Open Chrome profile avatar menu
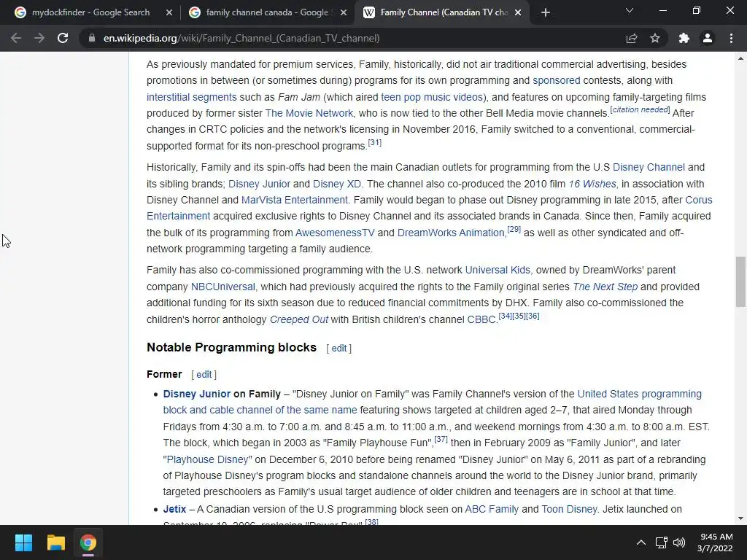Screen dimensions: 747x560 (708, 38)
